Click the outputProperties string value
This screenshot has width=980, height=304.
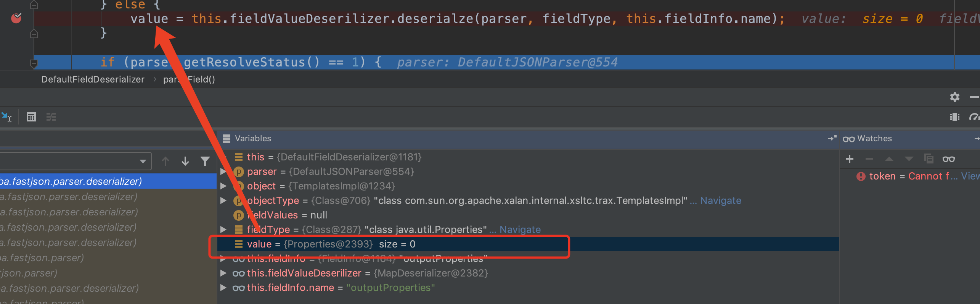390,288
